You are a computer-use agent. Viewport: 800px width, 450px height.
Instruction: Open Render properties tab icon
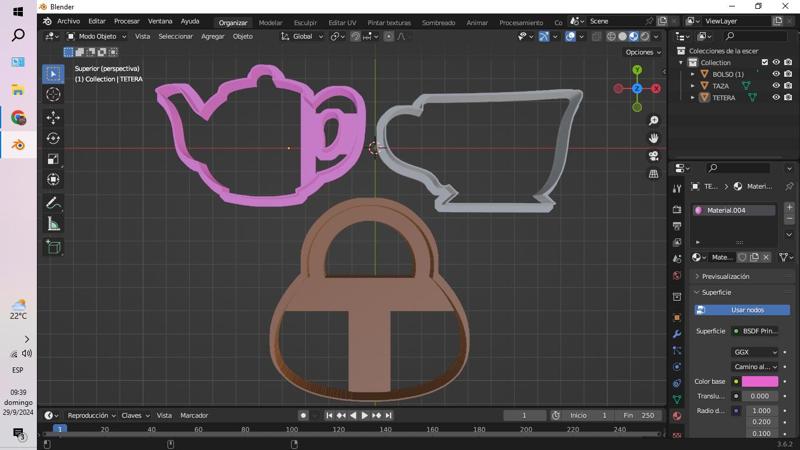click(677, 210)
